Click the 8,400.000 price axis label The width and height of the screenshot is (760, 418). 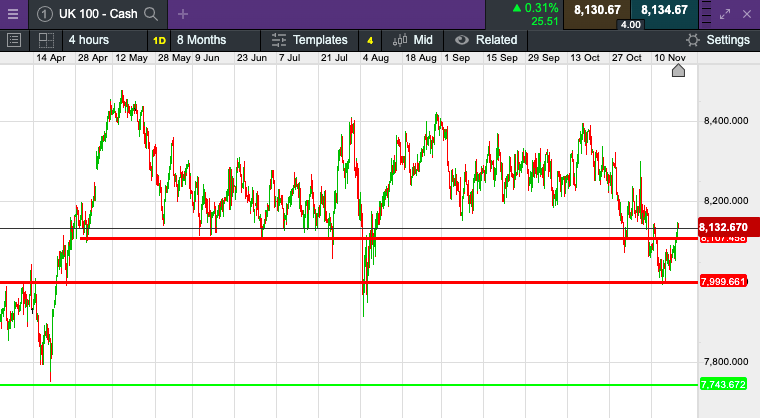click(x=726, y=121)
